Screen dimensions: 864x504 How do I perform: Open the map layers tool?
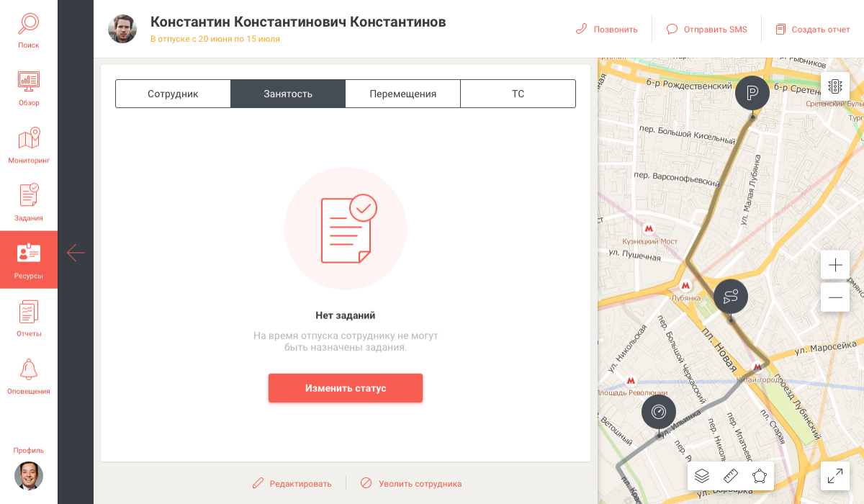(x=703, y=475)
